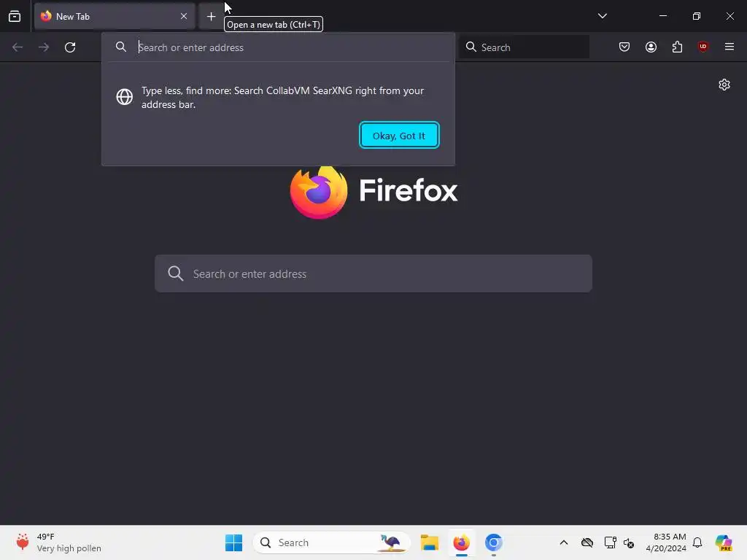The width and height of the screenshot is (747, 560).
Task: Expand the list all tabs chevron
Action: click(602, 16)
